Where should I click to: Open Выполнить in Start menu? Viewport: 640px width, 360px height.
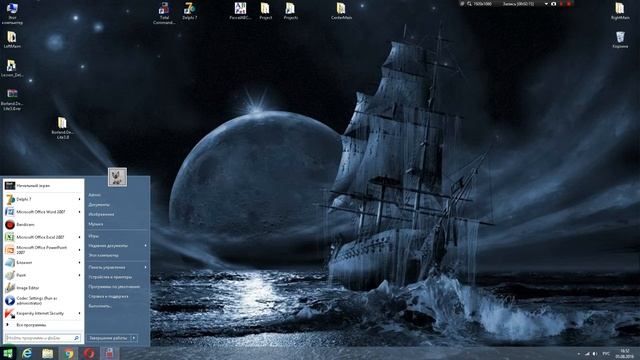tap(100, 306)
